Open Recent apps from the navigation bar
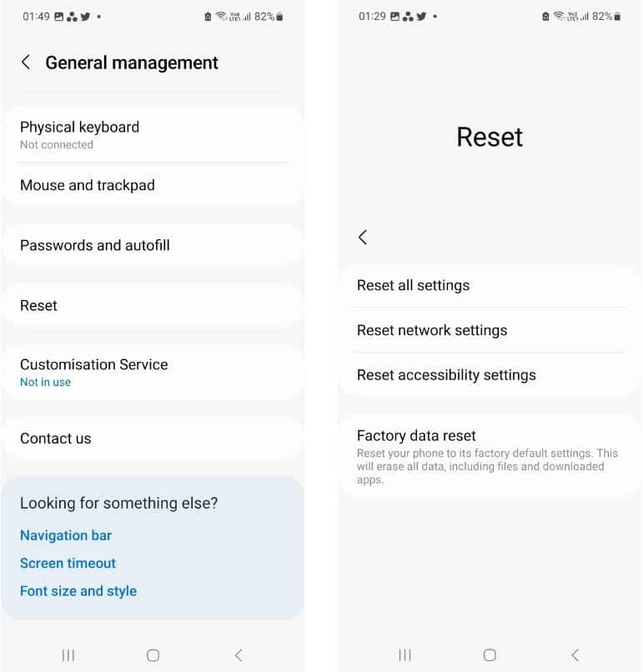 tap(68, 655)
